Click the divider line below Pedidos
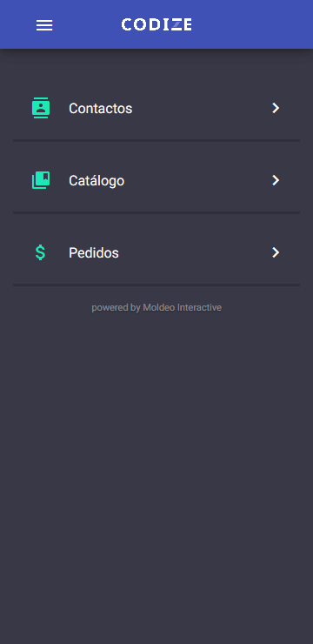The image size is (313, 644). (156, 285)
